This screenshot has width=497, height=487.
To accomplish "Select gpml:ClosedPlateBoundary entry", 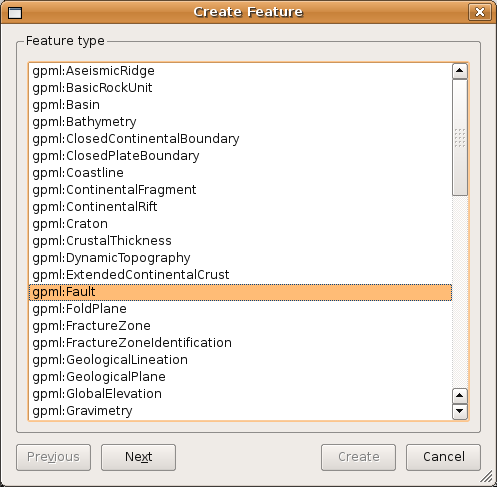I will [x=240, y=156].
